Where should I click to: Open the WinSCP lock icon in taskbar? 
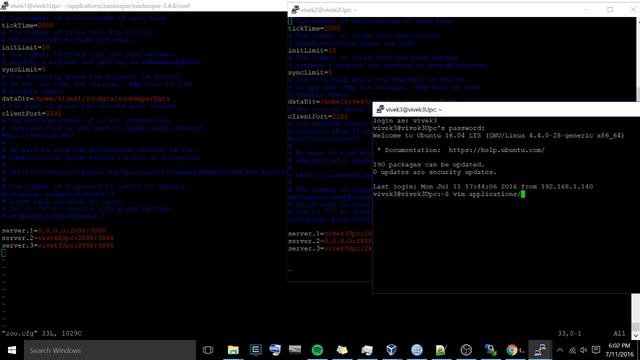(490, 350)
